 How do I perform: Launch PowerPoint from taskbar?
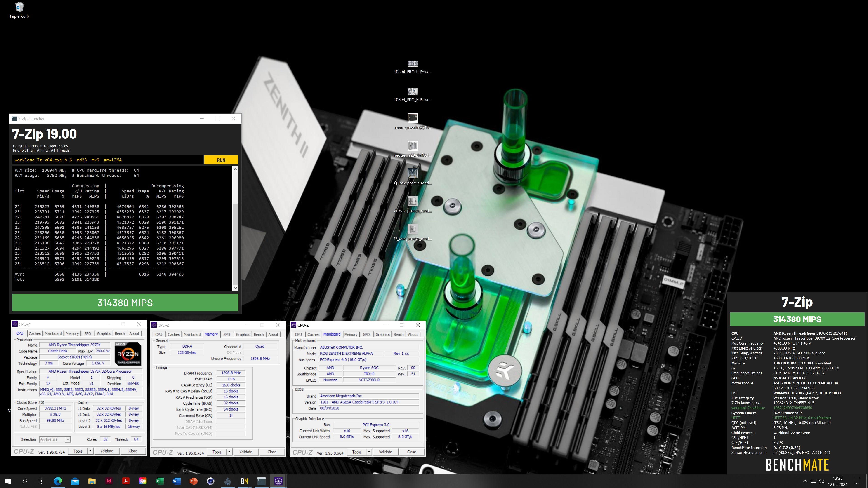point(193,481)
